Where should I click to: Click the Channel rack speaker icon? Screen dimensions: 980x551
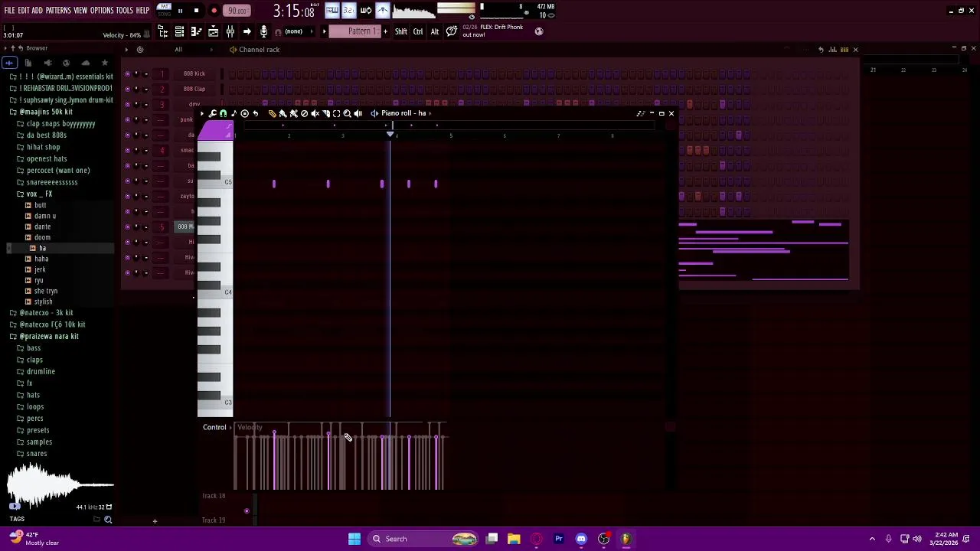(232, 50)
